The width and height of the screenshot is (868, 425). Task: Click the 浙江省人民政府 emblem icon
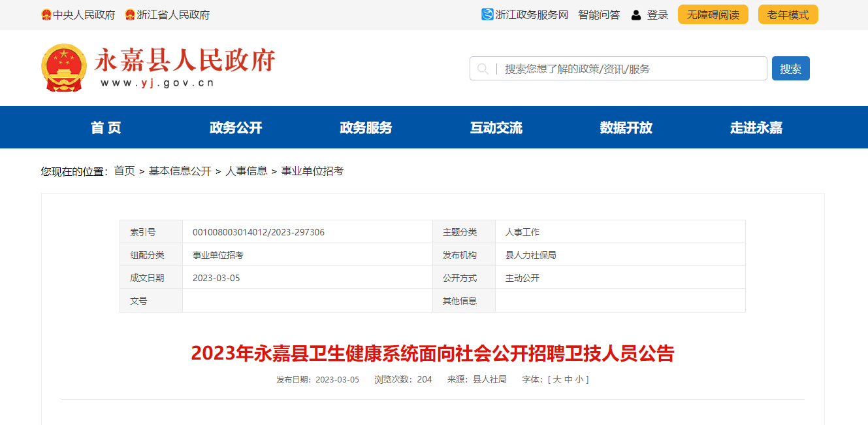click(x=130, y=14)
